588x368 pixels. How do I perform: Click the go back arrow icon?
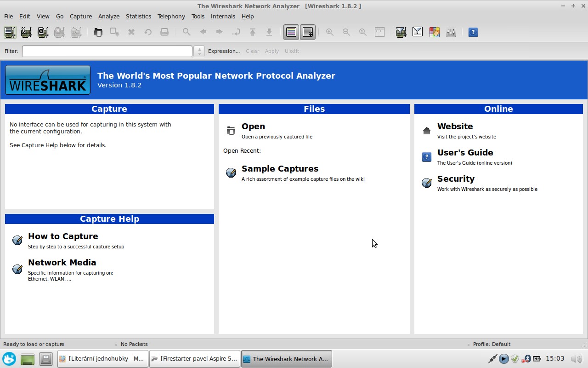[x=203, y=32]
